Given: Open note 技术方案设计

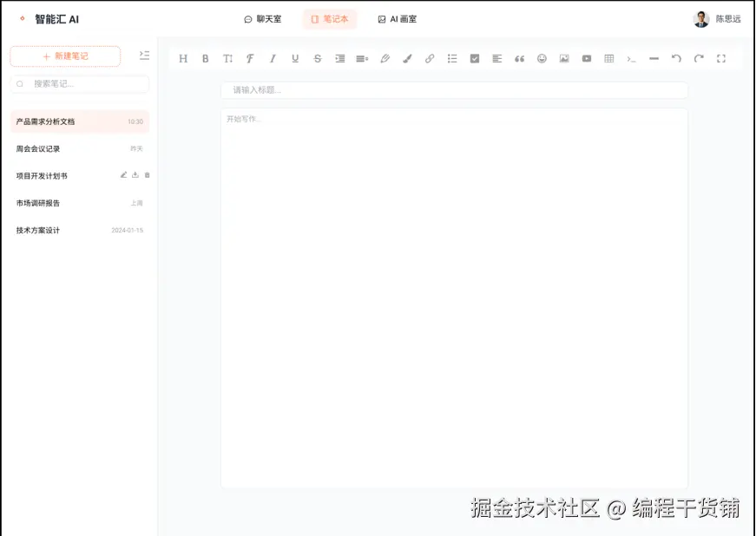Looking at the screenshot, I should [80, 230].
